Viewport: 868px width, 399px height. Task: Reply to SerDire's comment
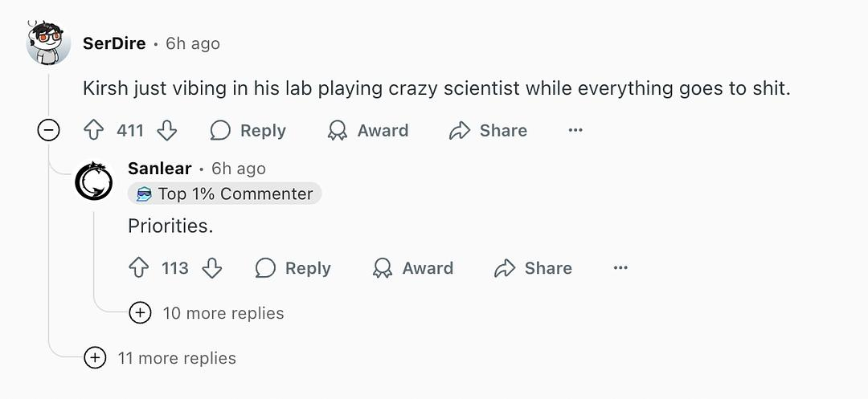pyautogui.click(x=248, y=131)
